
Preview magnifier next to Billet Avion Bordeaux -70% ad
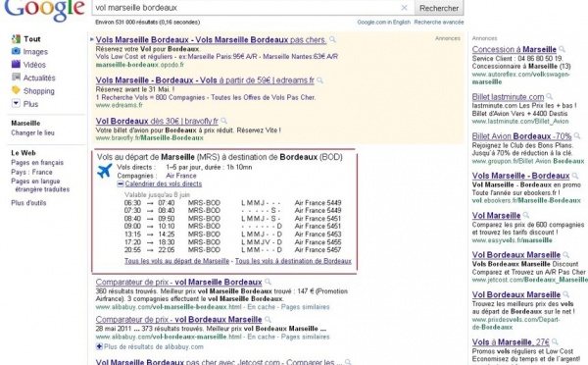577,136
